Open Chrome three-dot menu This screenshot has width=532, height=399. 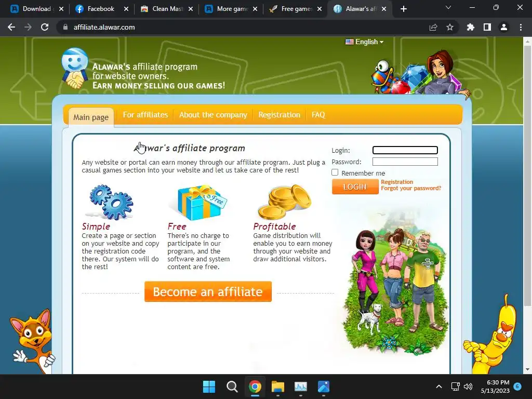pyautogui.click(x=521, y=27)
